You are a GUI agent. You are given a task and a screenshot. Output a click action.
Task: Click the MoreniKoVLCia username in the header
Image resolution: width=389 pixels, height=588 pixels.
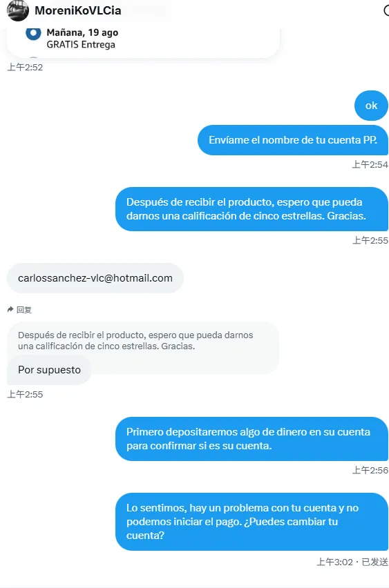(x=77, y=10)
